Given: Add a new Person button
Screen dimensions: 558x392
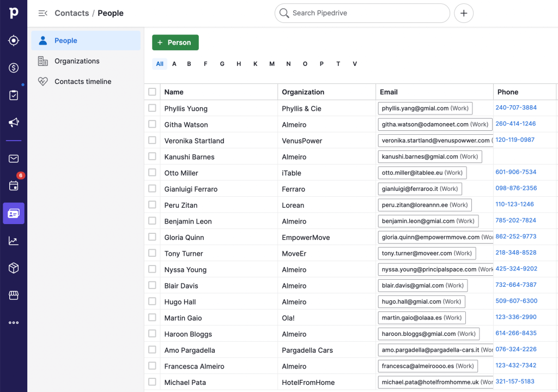Looking at the screenshot, I should [x=175, y=43].
